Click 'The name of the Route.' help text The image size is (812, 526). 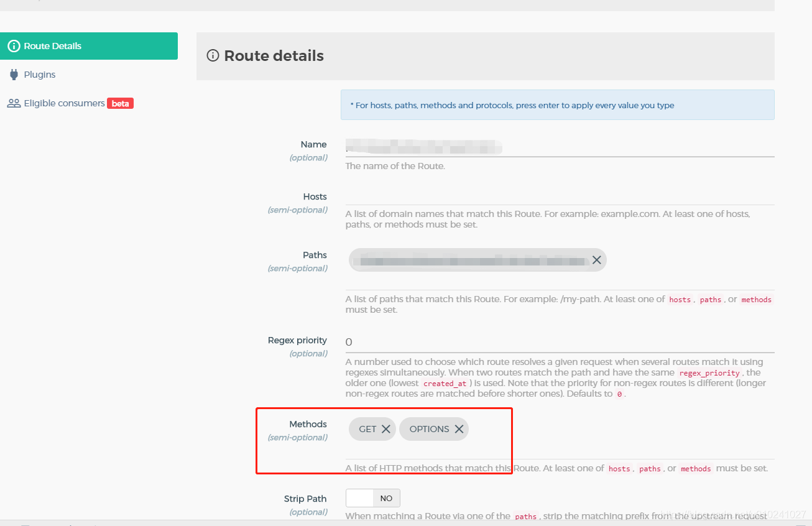(x=395, y=166)
